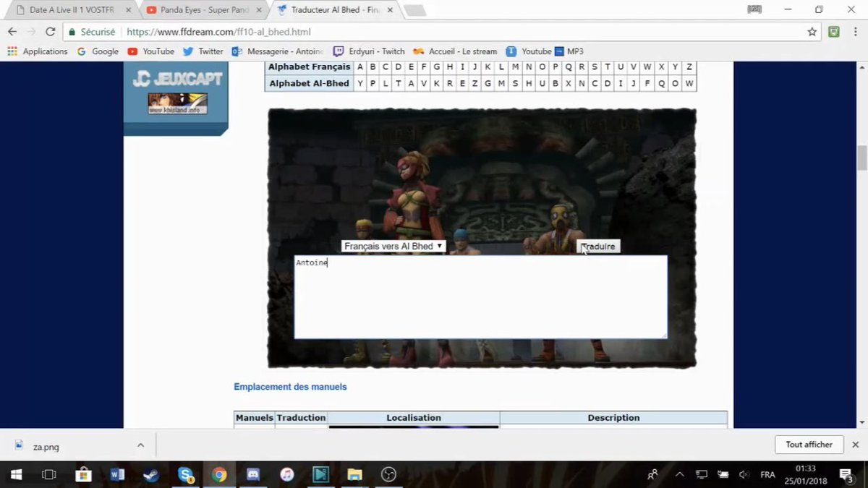Click the page's vertical scrollbar thumb
The image size is (868, 488).
tap(861, 158)
